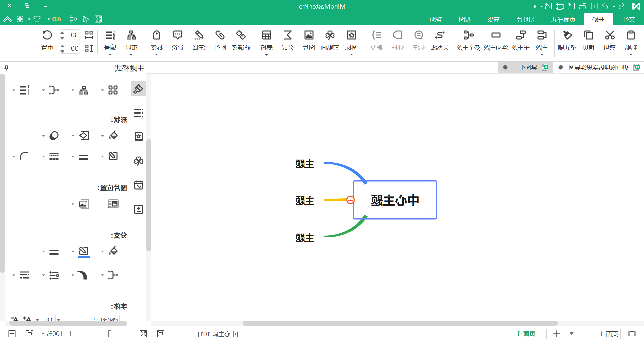Click the zoom slider handle
Screen dimensions: 644x340
tap(110, 334)
